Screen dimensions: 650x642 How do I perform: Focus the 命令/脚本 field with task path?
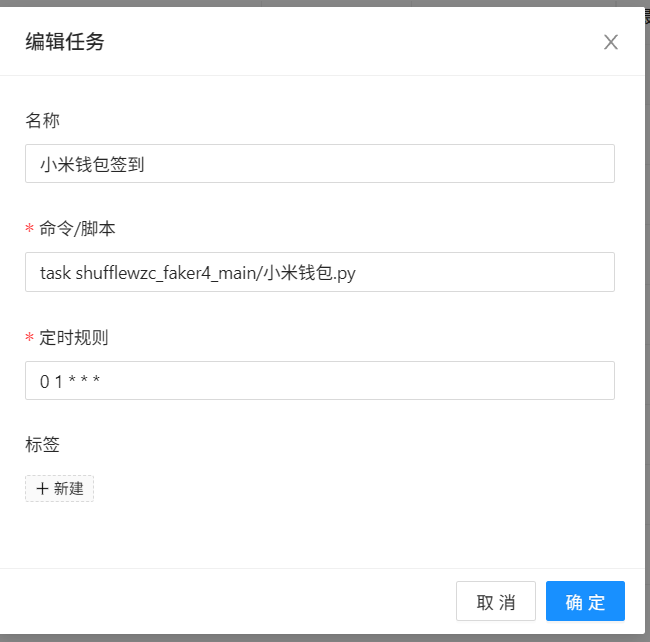[320, 272]
